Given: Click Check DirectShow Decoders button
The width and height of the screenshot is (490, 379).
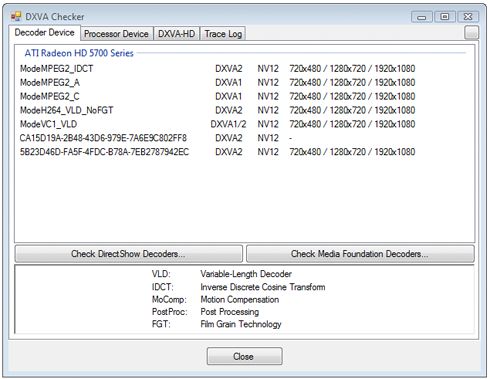Looking at the screenshot, I should coord(128,254).
